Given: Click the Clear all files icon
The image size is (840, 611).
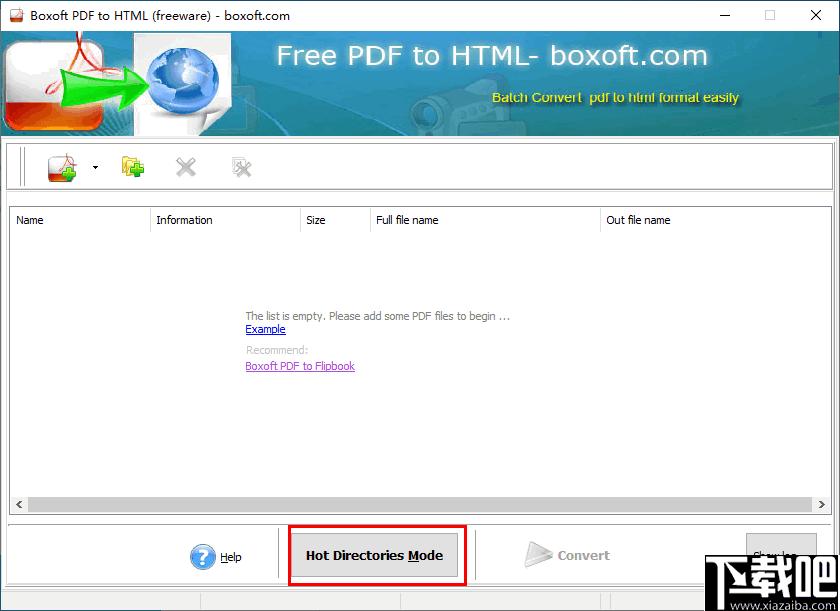Looking at the screenshot, I should [x=242, y=168].
